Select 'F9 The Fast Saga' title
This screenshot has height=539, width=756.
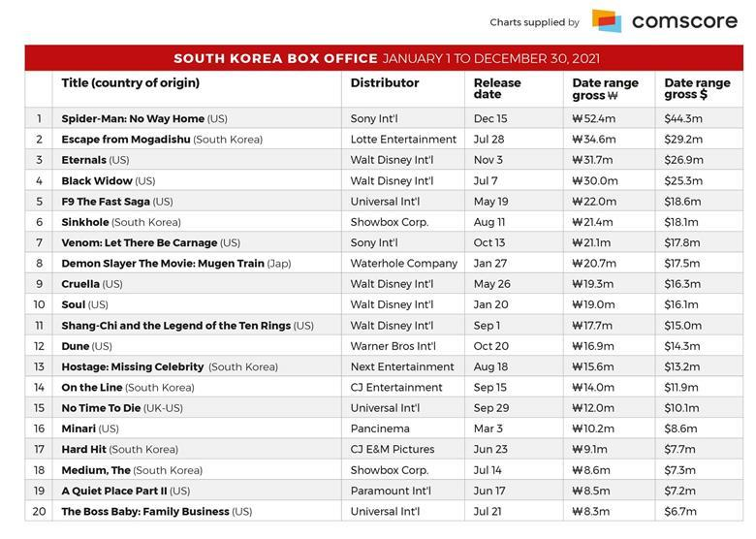[x=106, y=202]
